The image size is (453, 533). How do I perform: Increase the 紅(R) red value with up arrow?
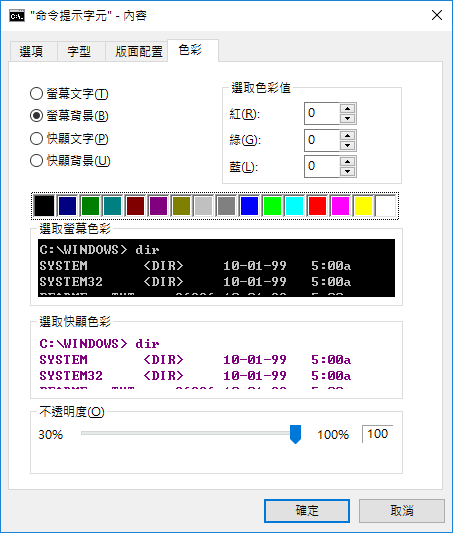click(347, 109)
